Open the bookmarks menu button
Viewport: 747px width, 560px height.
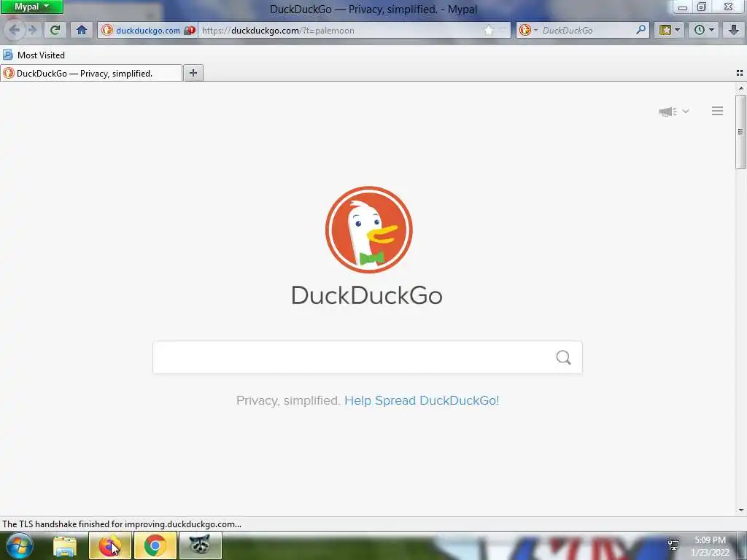tap(670, 30)
